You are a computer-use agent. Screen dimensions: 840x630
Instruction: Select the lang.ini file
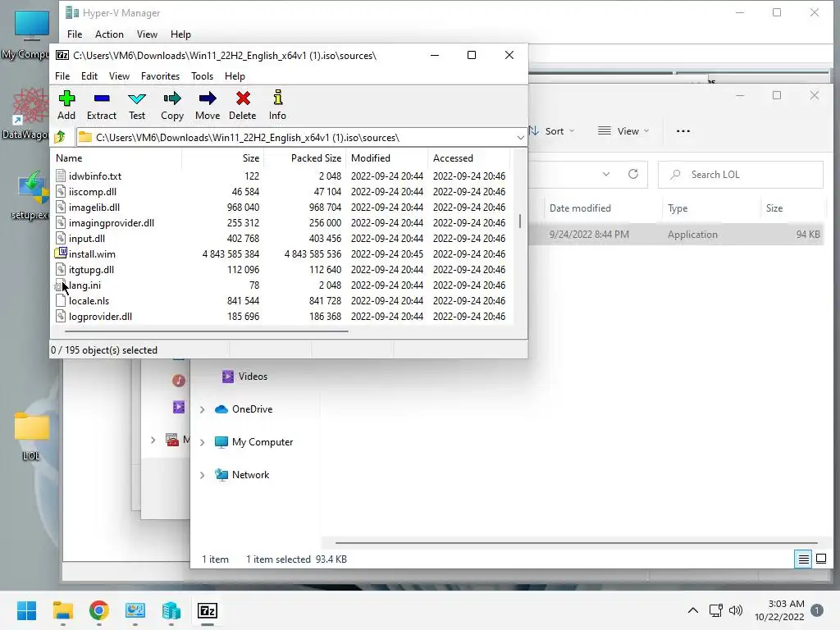tap(84, 285)
